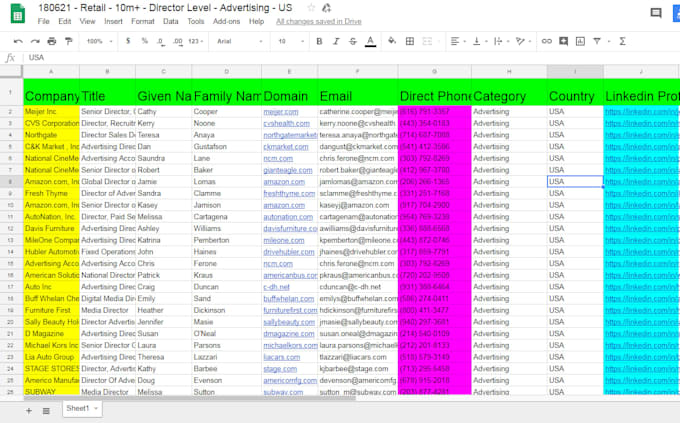The image size is (680, 423).
Task: Format as percent icon
Action: pyautogui.click(x=144, y=41)
